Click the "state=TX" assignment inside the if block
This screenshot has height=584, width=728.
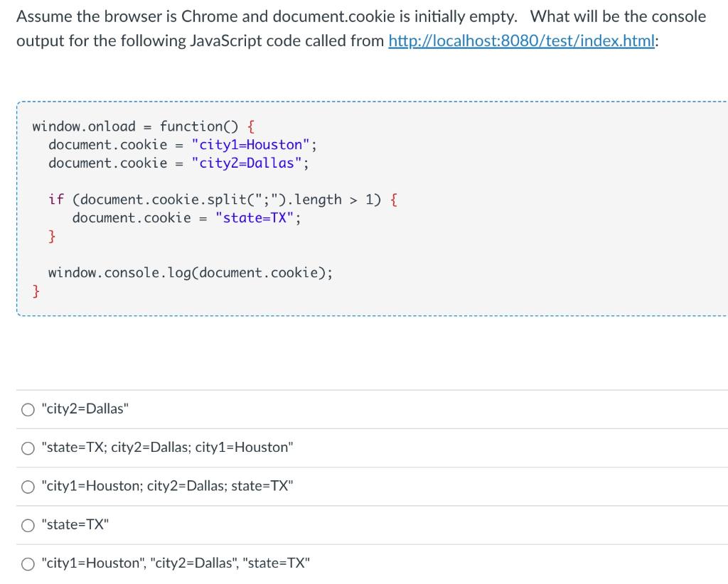[256, 217]
